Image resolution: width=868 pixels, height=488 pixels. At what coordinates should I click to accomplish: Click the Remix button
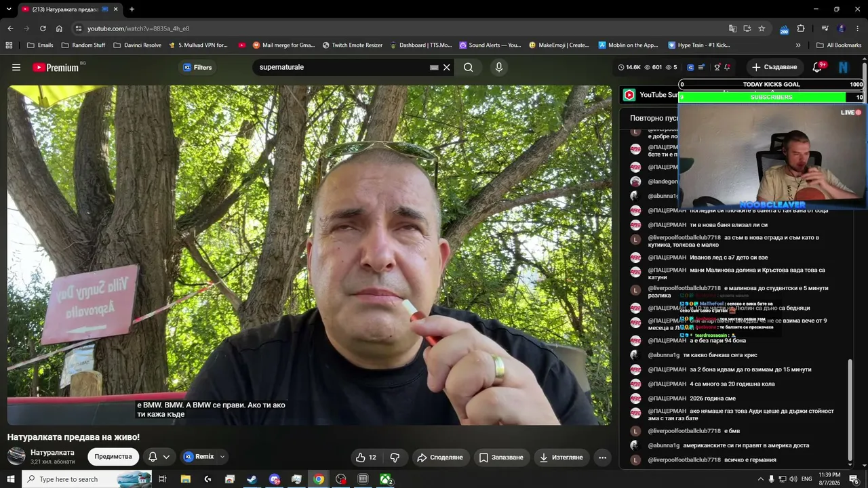pyautogui.click(x=199, y=457)
